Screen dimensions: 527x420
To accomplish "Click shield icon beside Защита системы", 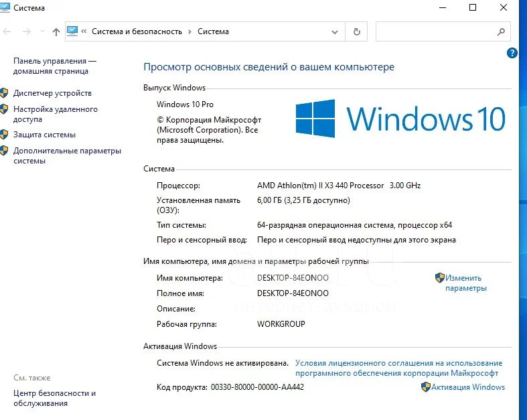I will [x=4, y=134].
